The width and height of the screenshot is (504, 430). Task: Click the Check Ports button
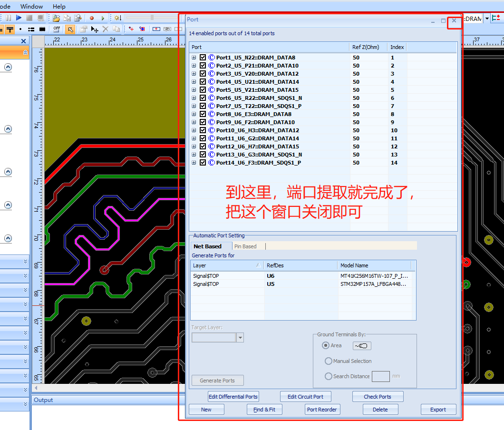coord(378,397)
